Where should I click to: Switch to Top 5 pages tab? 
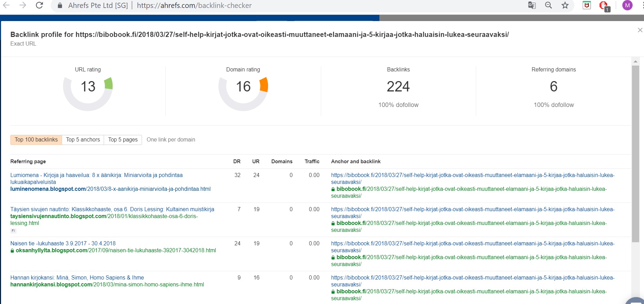coord(123,140)
